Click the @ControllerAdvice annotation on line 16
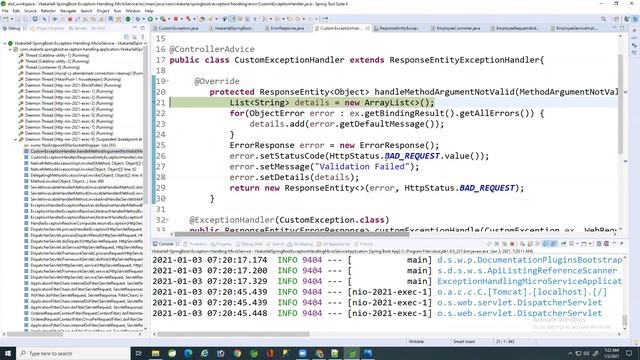The image size is (640, 360). tap(212, 49)
